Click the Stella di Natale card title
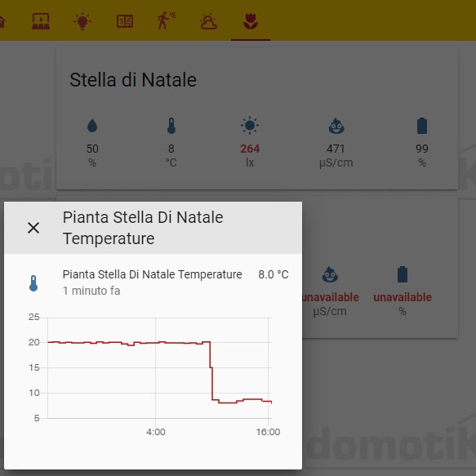This screenshot has height=476, width=476. point(133,80)
